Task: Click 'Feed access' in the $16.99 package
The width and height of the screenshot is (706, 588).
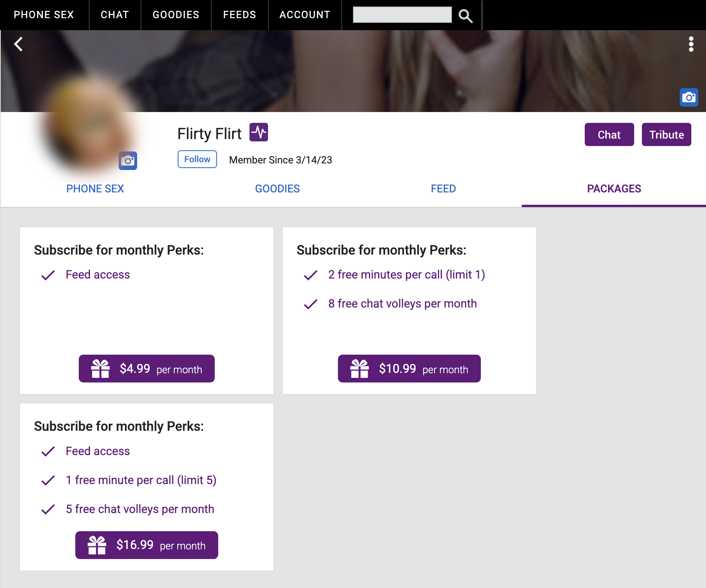Action: (x=98, y=451)
